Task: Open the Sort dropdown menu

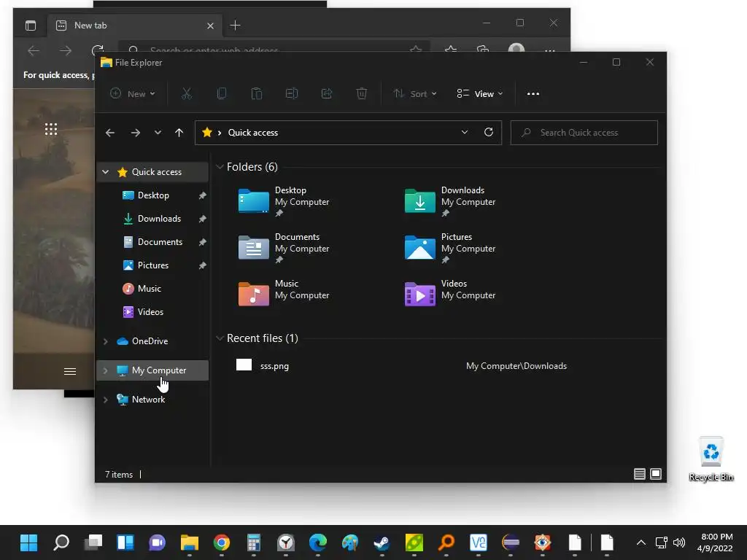Action: point(415,94)
